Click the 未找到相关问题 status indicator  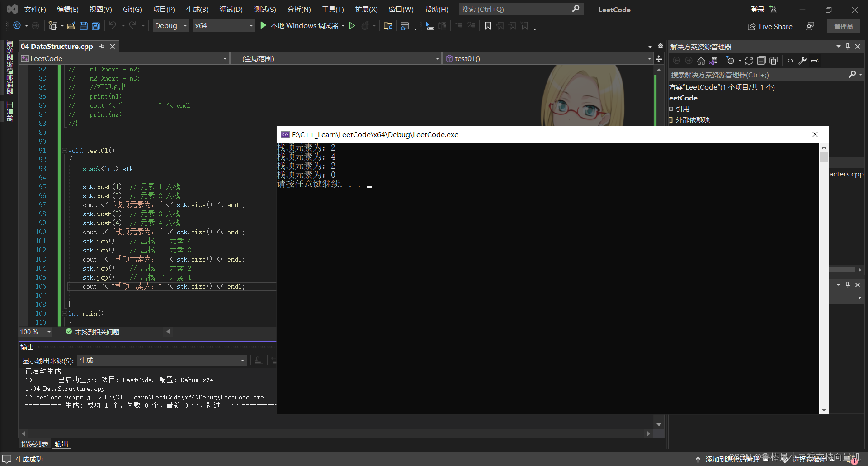[93, 332]
